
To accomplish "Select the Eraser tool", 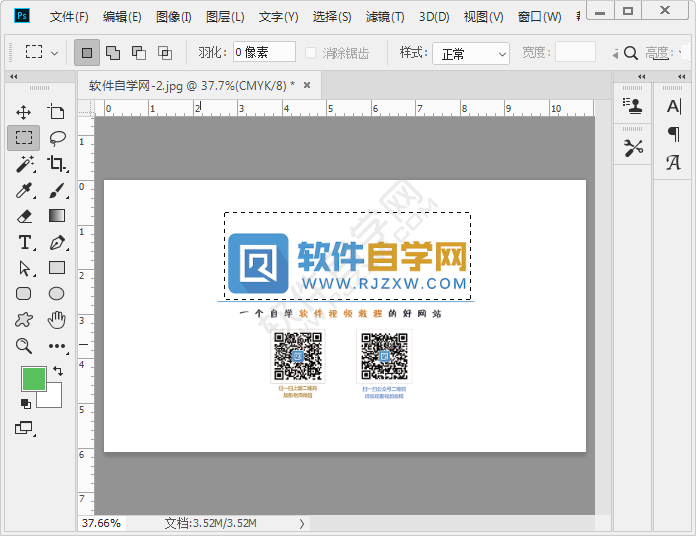I will [x=24, y=216].
